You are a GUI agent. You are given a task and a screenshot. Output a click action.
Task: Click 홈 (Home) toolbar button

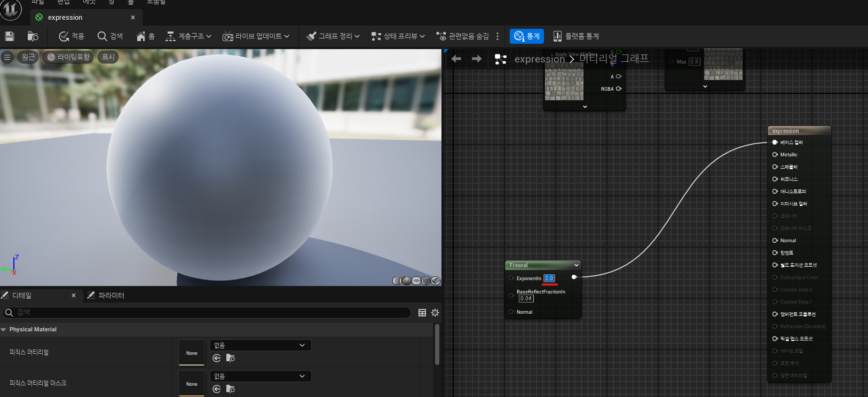[x=145, y=36]
